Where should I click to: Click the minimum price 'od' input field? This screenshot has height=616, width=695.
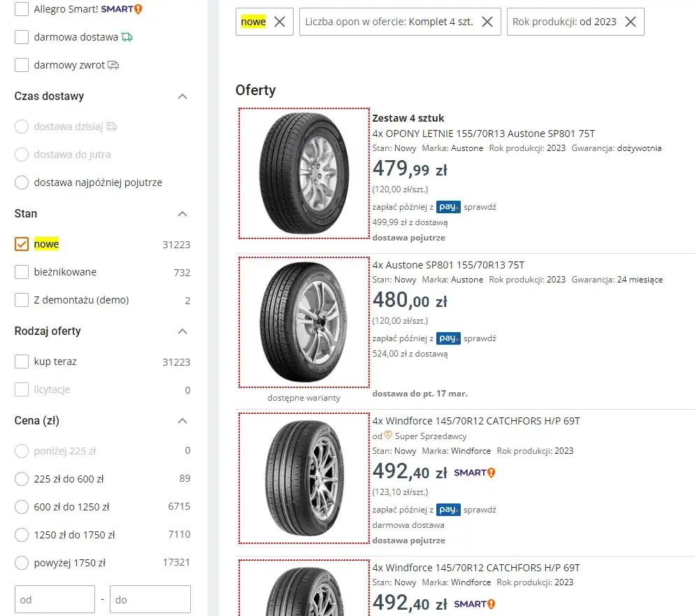pos(55,600)
